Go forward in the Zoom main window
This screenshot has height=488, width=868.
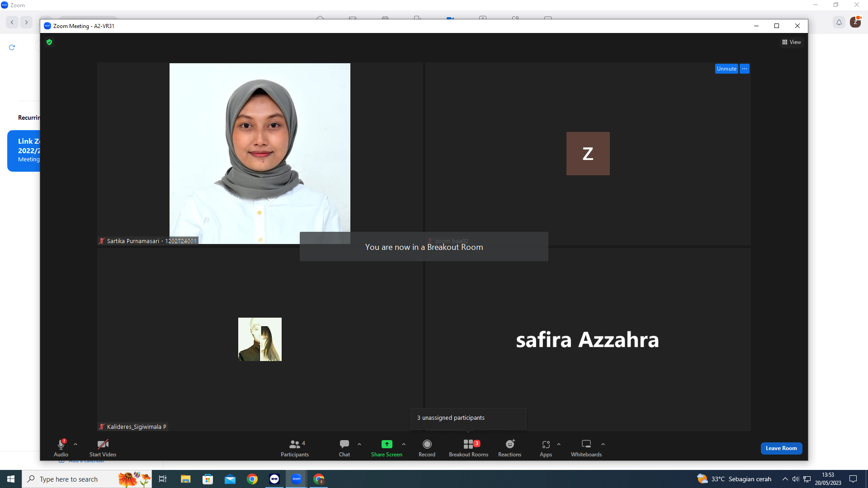[26, 22]
